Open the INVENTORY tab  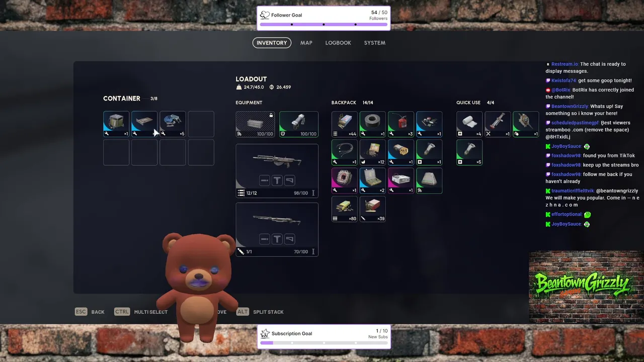(272, 43)
